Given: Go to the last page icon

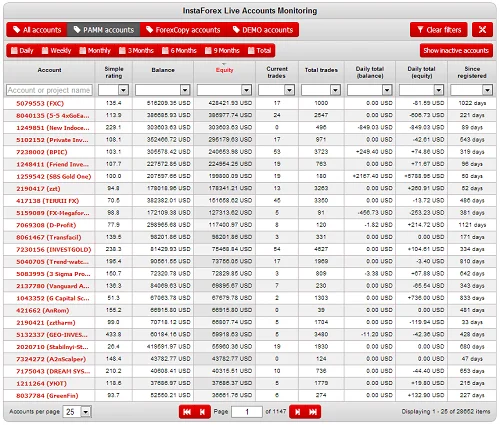Looking at the screenshot, I should (313, 412).
